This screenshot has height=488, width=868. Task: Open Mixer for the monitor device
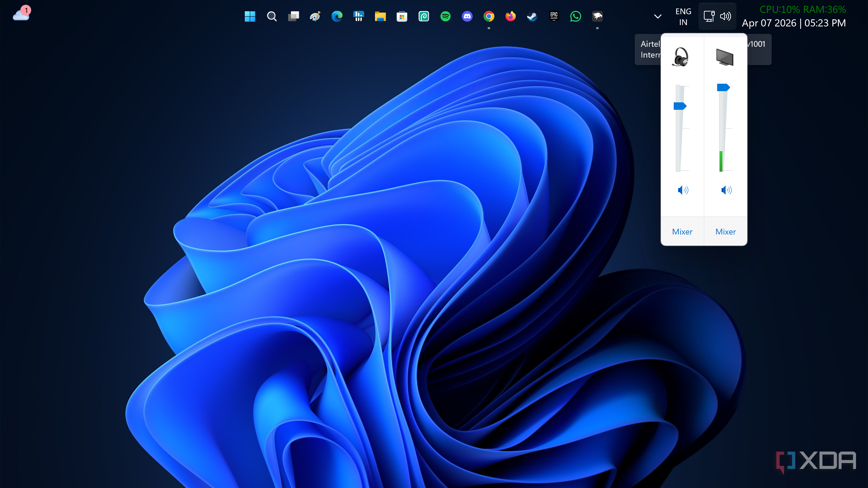726,232
